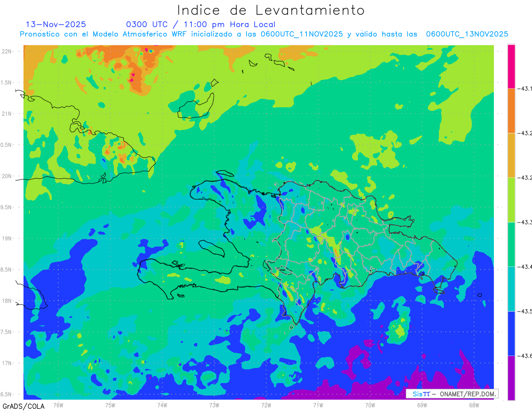
Task: Click the "SisTT - ONAMET/REP.DOM." credit box
Action: (x=452, y=394)
